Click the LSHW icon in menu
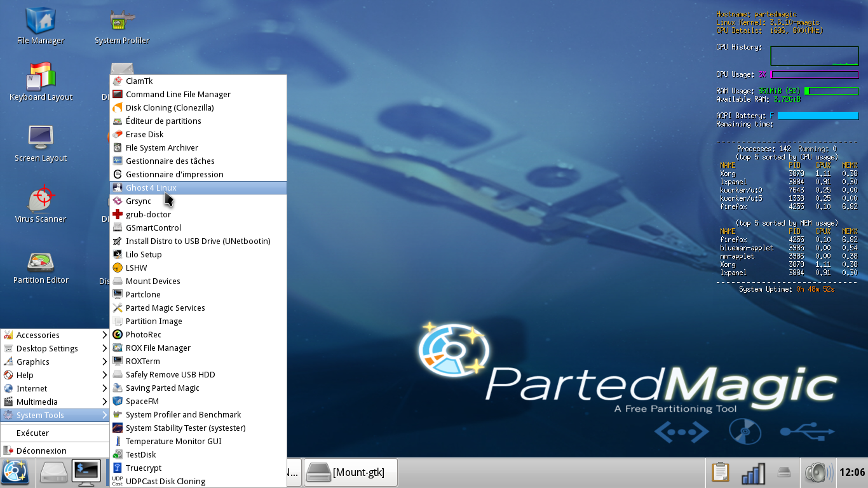868x488 pixels. pos(118,268)
